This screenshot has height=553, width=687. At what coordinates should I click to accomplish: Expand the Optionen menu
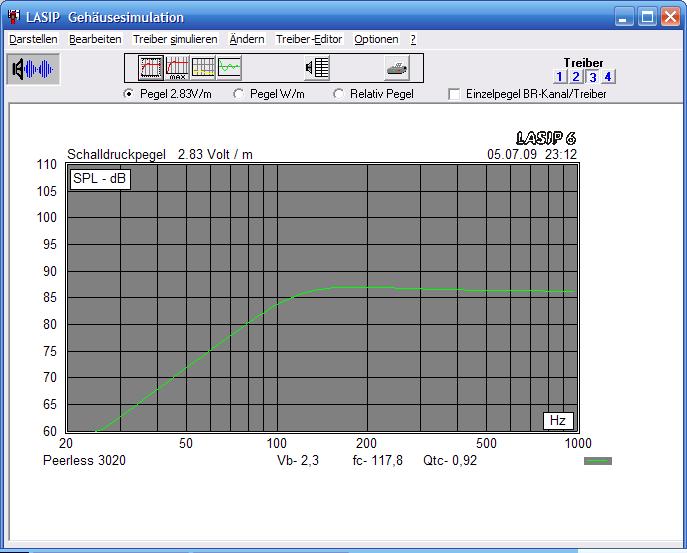pyautogui.click(x=376, y=39)
